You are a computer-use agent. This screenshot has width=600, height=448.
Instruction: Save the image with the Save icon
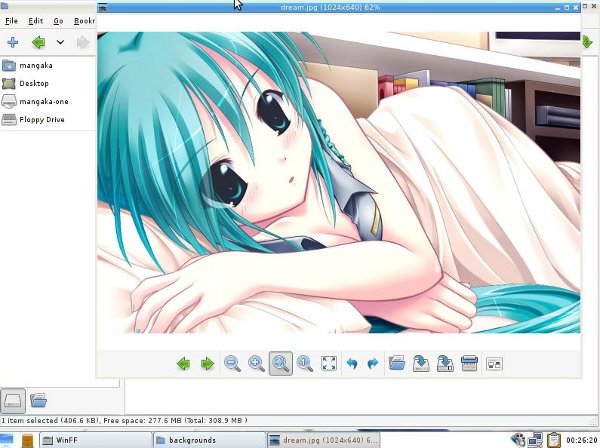pos(421,363)
